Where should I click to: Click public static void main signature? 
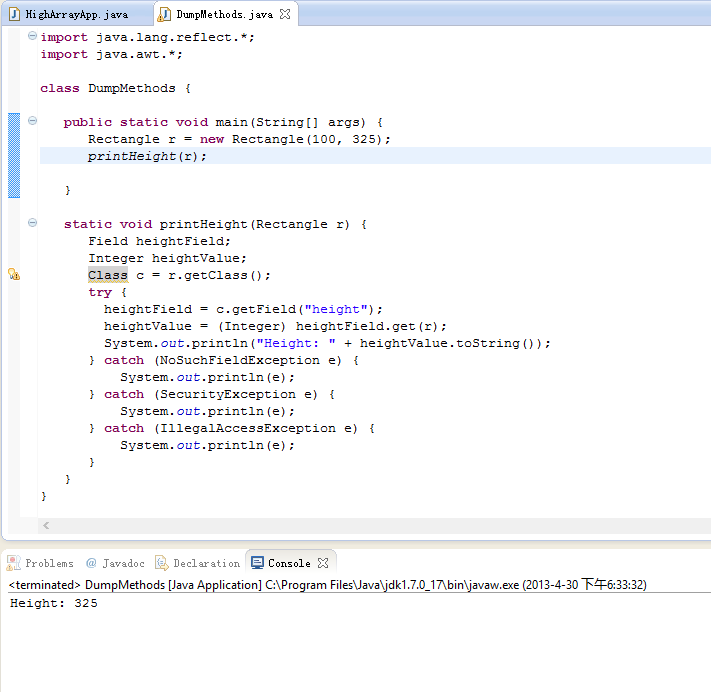pos(223,122)
